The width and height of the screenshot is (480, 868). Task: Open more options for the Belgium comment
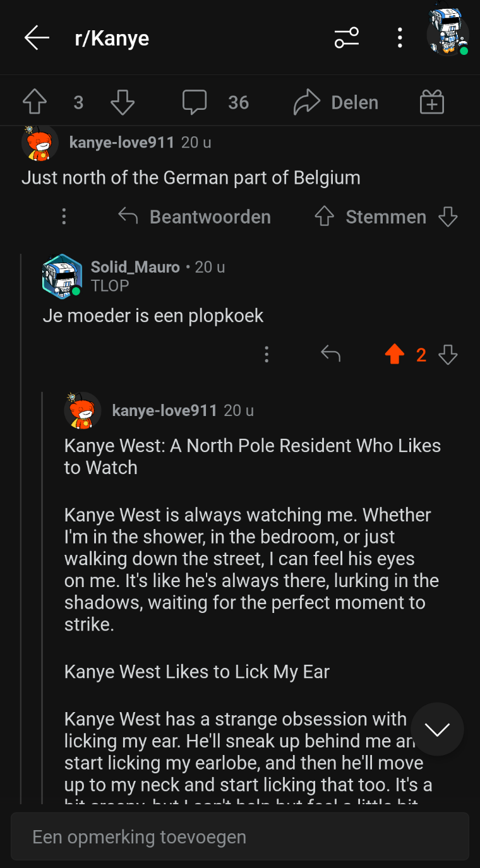pos(64,217)
